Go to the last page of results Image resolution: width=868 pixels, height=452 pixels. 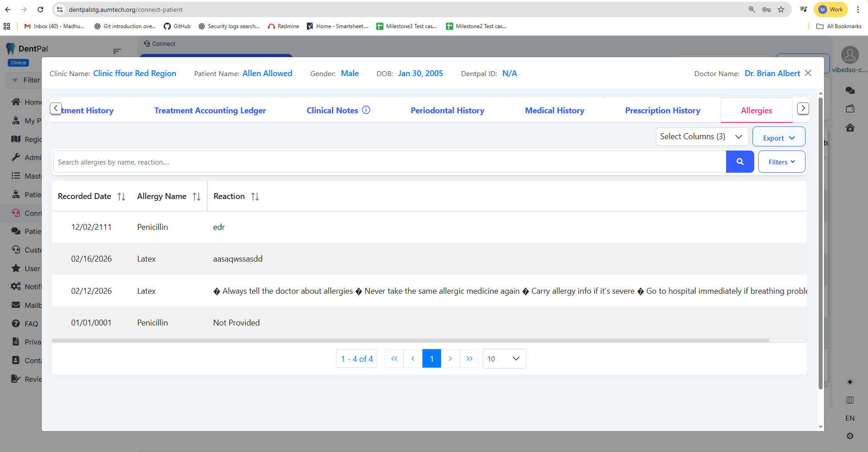pyautogui.click(x=469, y=359)
